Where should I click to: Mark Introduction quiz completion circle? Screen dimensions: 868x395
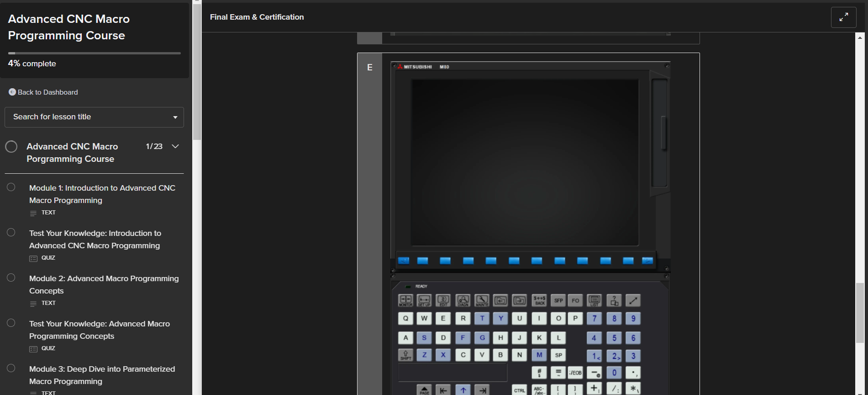pos(11,232)
